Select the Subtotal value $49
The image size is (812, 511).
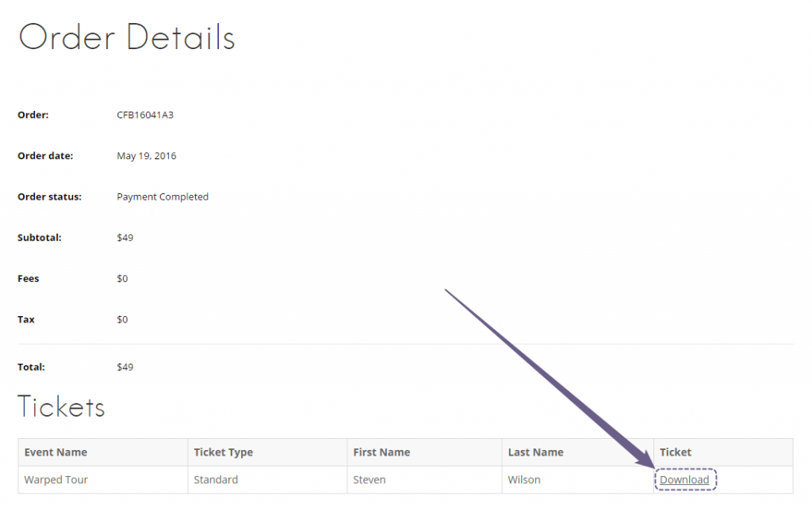124,238
